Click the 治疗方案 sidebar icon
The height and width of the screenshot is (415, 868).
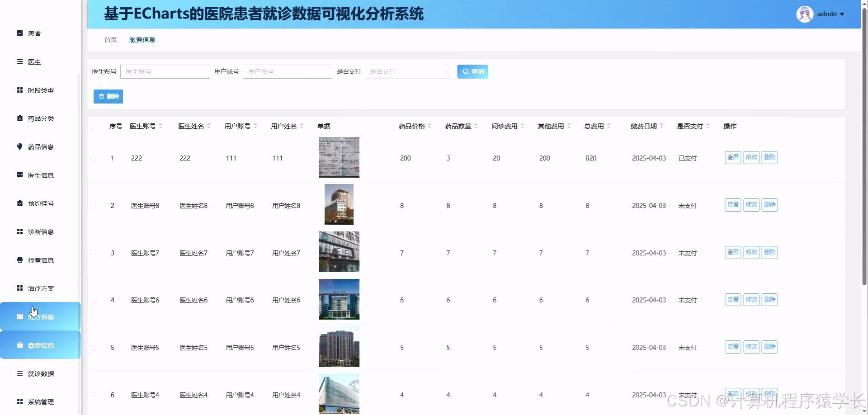point(19,288)
